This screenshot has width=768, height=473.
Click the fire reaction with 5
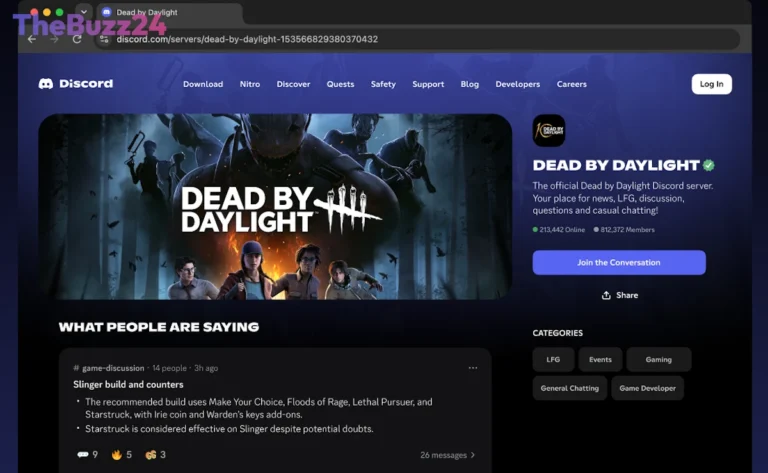coord(121,455)
